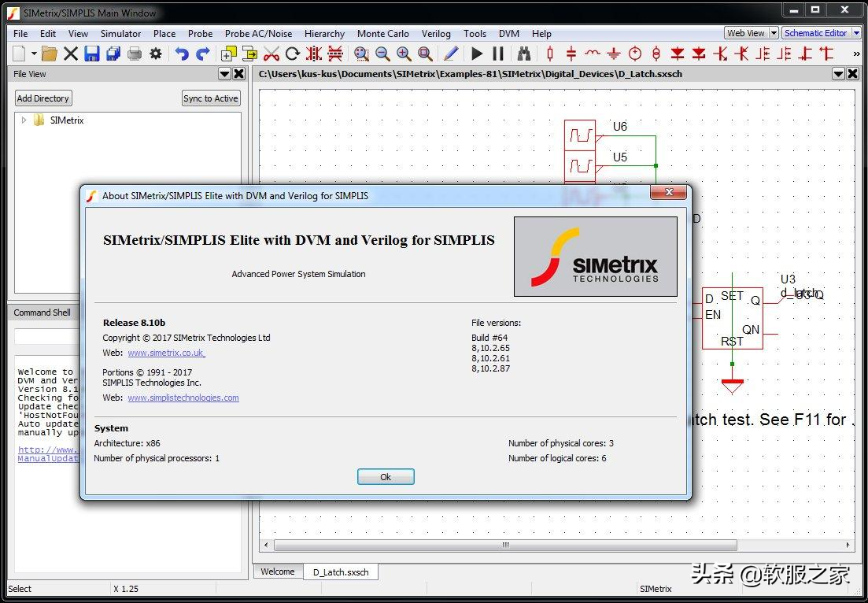Redo with the right-curving blue arrow

203,54
